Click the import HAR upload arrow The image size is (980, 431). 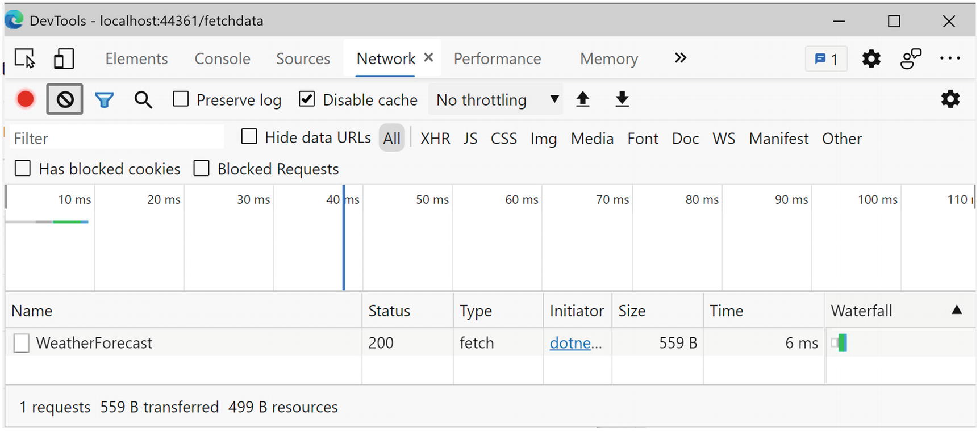[x=582, y=99]
